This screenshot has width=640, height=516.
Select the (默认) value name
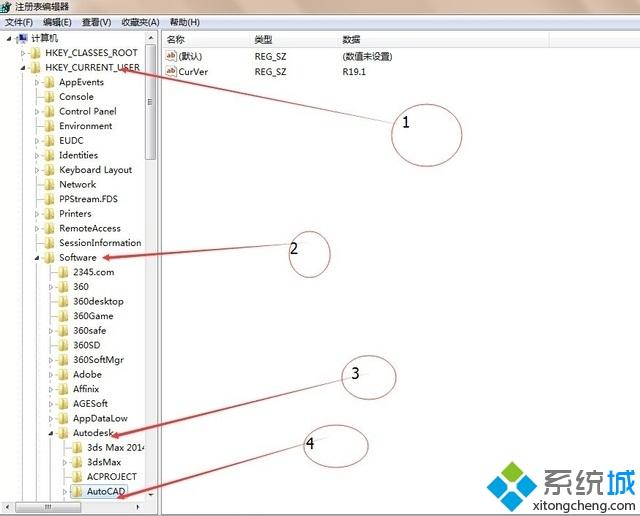pos(190,56)
